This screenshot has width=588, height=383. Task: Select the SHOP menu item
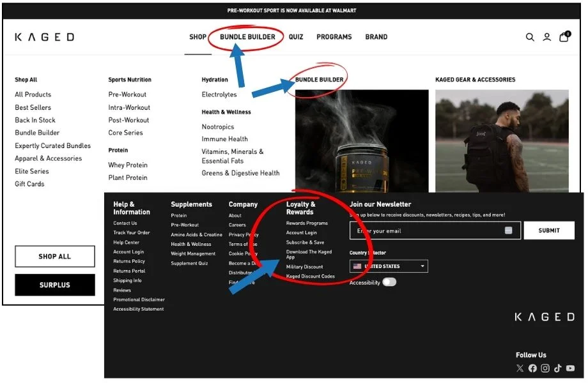point(197,37)
